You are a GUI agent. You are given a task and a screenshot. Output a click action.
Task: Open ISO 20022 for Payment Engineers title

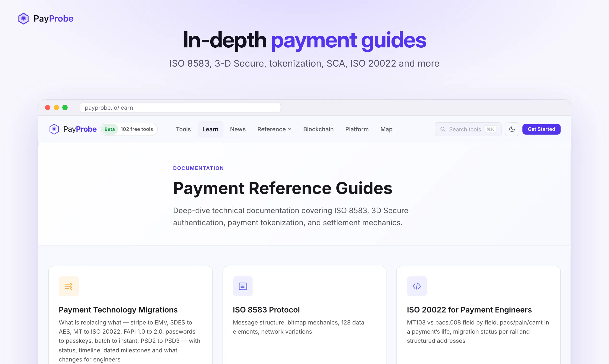coord(469,310)
